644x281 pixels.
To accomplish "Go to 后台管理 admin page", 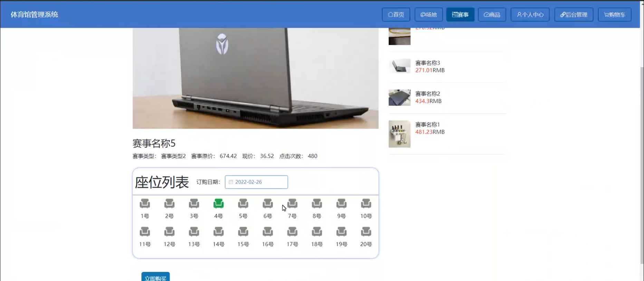I will pyautogui.click(x=574, y=14).
